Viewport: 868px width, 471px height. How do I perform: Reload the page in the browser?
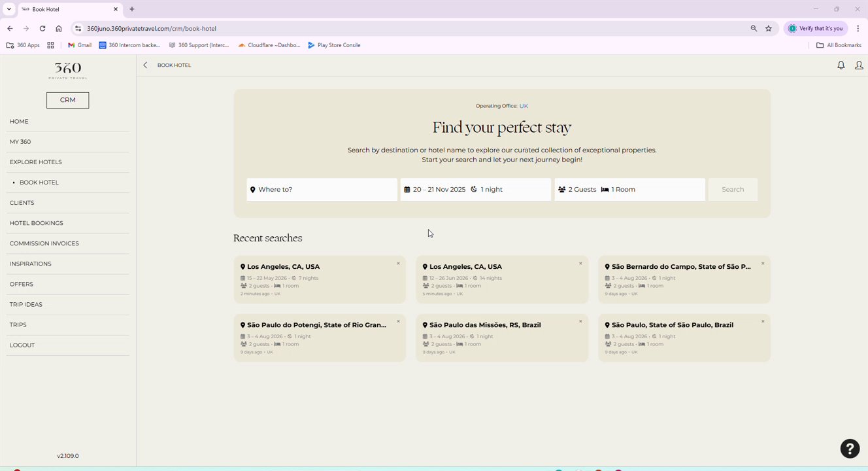pyautogui.click(x=42, y=29)
